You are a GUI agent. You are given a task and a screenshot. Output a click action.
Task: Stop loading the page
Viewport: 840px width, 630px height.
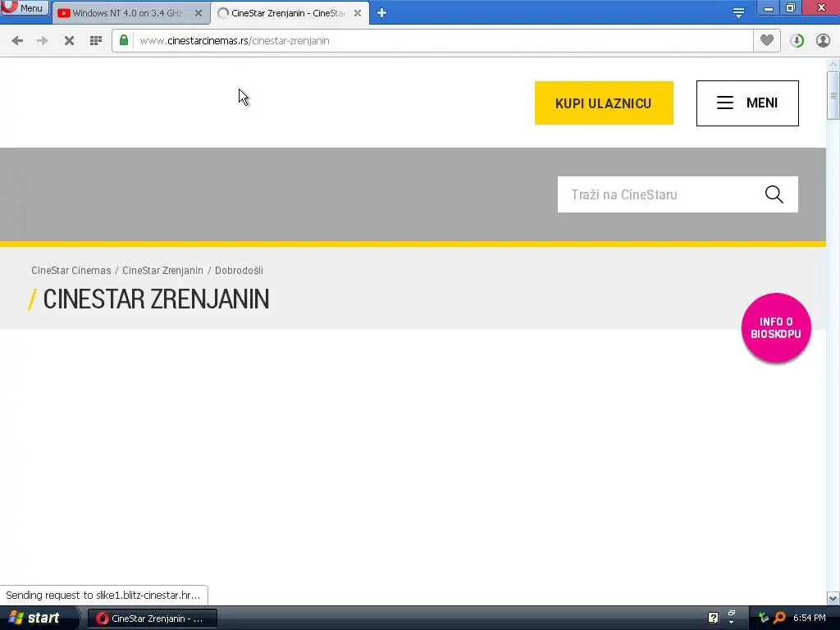69,41
